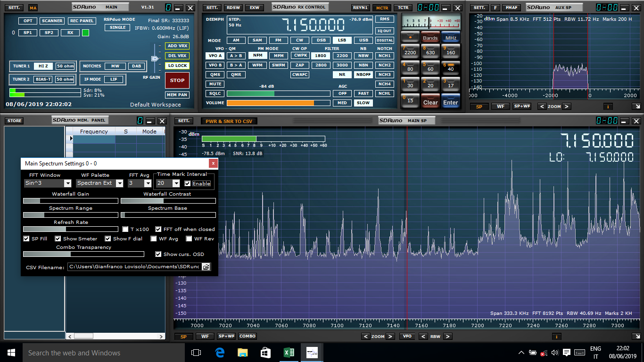Image resolution: width=644 pixels, height=362 pixels.
Task: Open Excel from the taskbar
Action: pos(289,353)
